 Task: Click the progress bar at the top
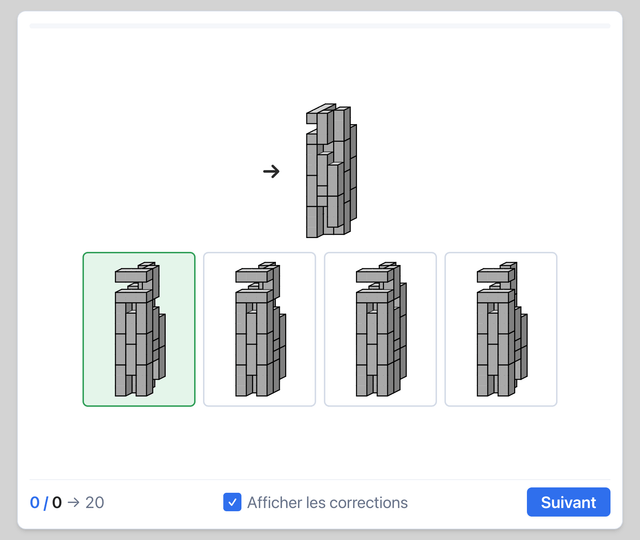click(x=320, y=26)
